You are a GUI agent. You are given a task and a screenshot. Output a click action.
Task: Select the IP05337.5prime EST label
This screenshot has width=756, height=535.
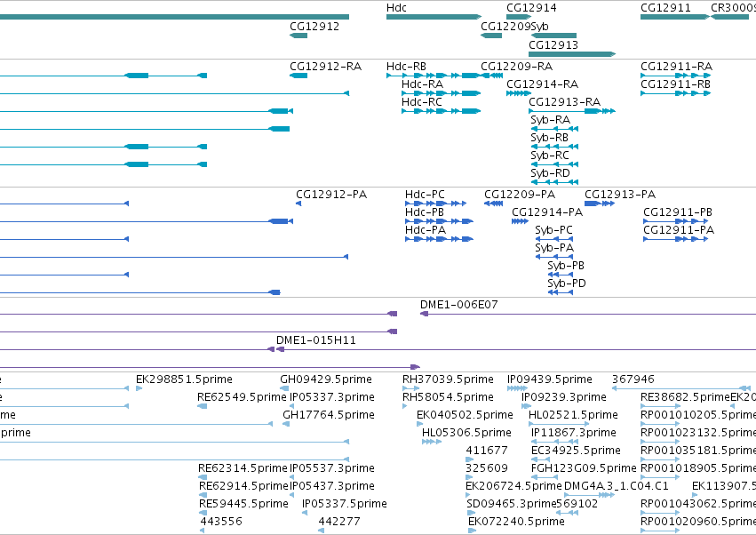[345, 504]
